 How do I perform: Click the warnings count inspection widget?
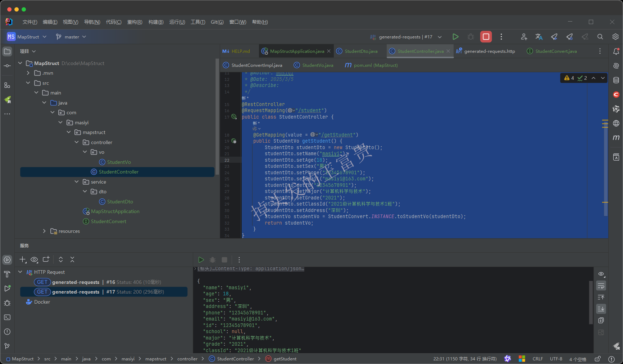[569, 78]
